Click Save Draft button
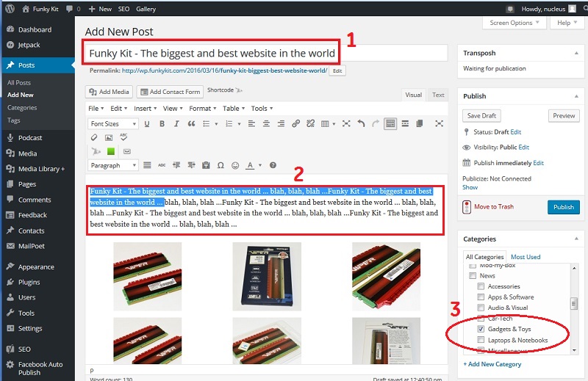This screenshot has height=381, width=588. point(481,116)
